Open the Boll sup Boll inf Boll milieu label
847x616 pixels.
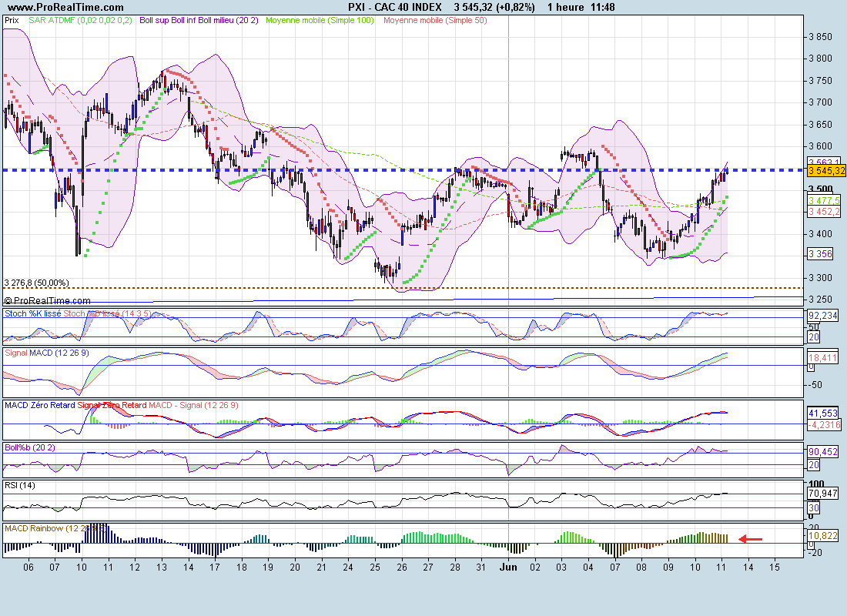[199, 20]
